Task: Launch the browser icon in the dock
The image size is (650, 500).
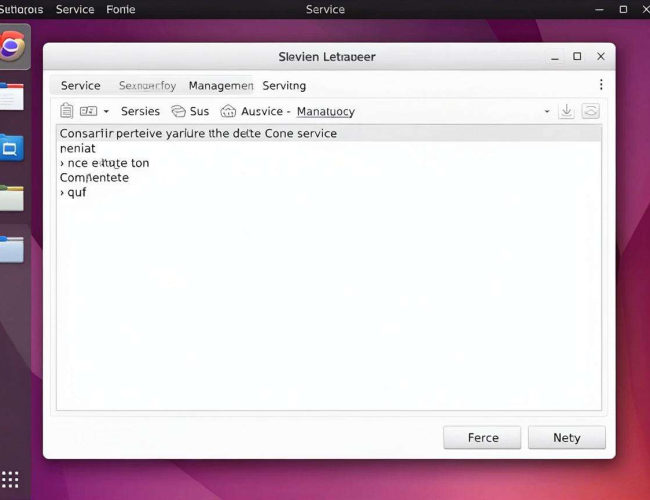Action: [x=13, y=46]
